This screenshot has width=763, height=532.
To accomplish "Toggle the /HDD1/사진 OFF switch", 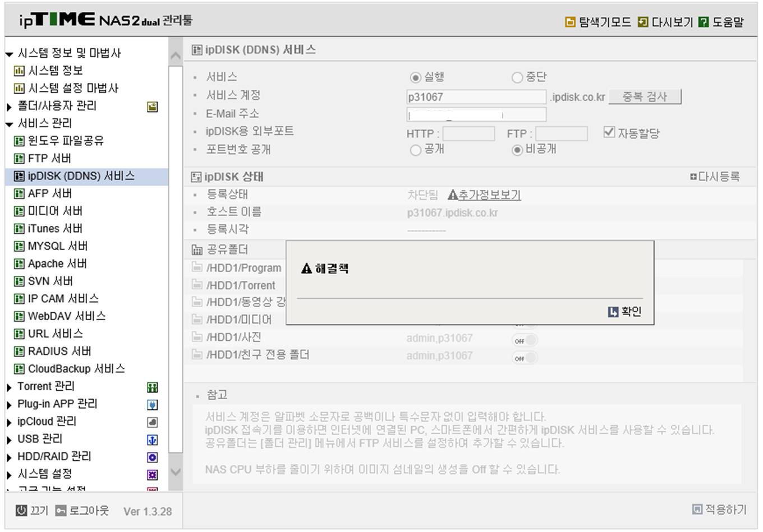I will click(x=525, y=340).
